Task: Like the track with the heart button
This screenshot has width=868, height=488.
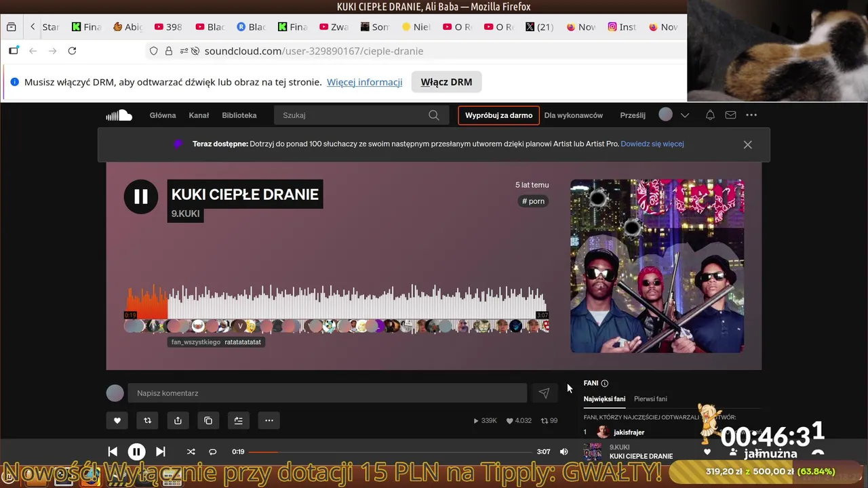Action: coord(117,420)
